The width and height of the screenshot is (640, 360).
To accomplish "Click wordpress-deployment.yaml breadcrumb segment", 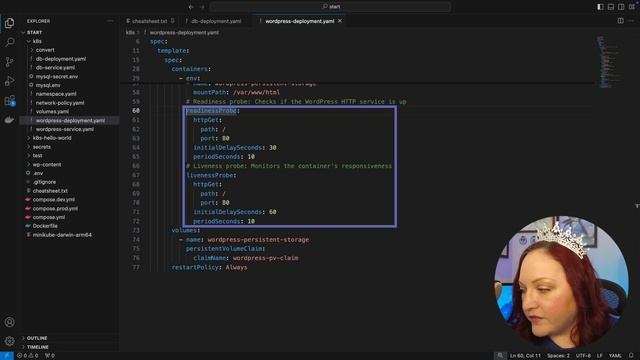I will click(x=184, y=33).
